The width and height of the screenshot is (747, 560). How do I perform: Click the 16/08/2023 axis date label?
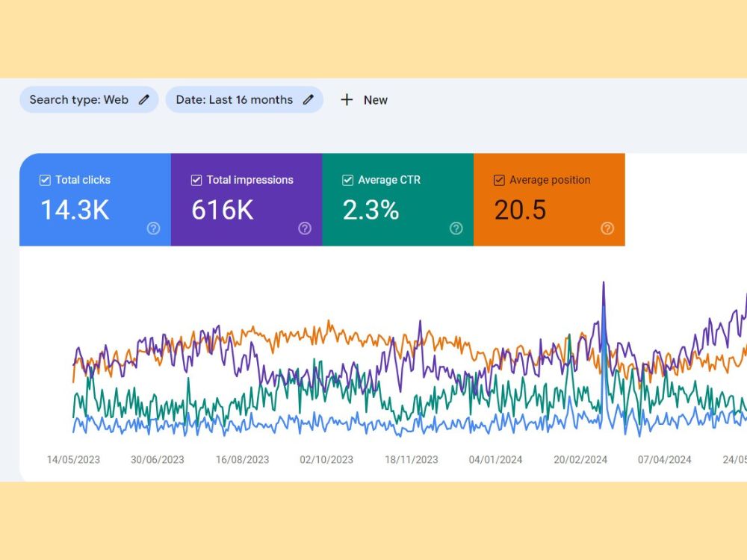(243, 459)
